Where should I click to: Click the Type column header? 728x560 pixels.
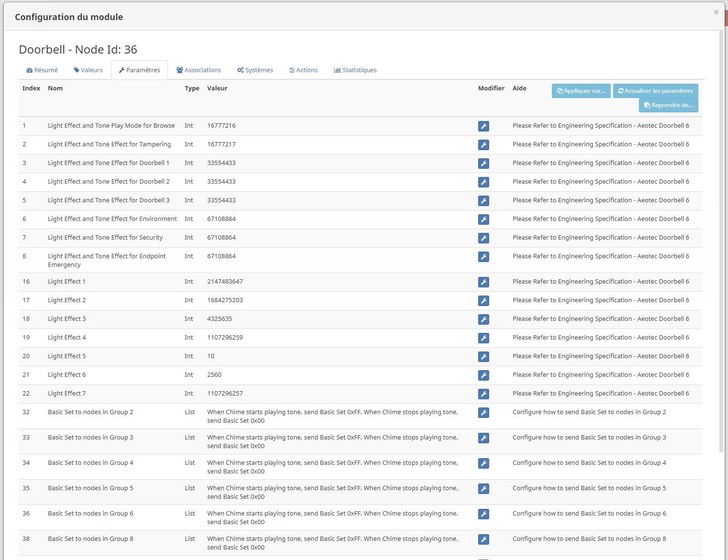point(192,88)
